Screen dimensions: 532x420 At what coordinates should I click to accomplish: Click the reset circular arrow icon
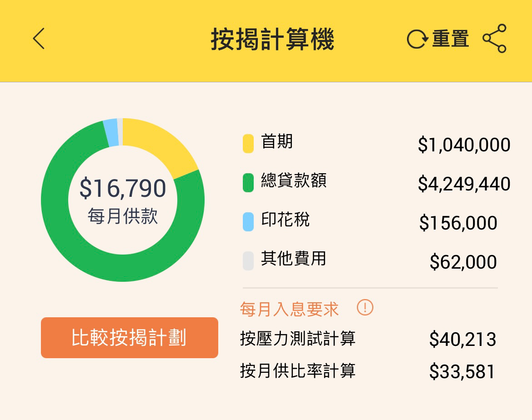pyautogui.click(x=417, y=39)
